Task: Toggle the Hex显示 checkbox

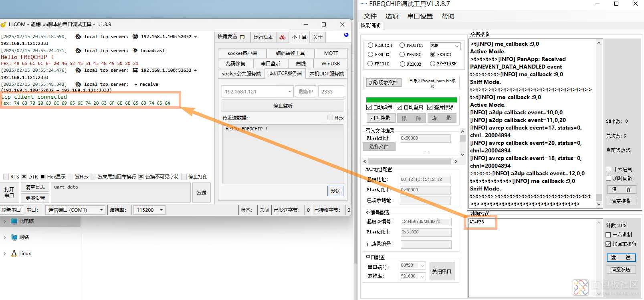Action: [43, 176]
